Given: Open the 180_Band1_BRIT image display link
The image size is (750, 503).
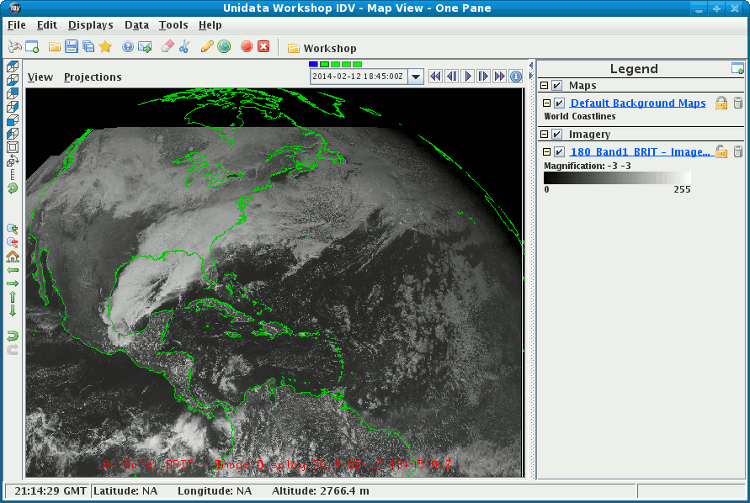Looking at the screenshot, I should tap(639, 152).
